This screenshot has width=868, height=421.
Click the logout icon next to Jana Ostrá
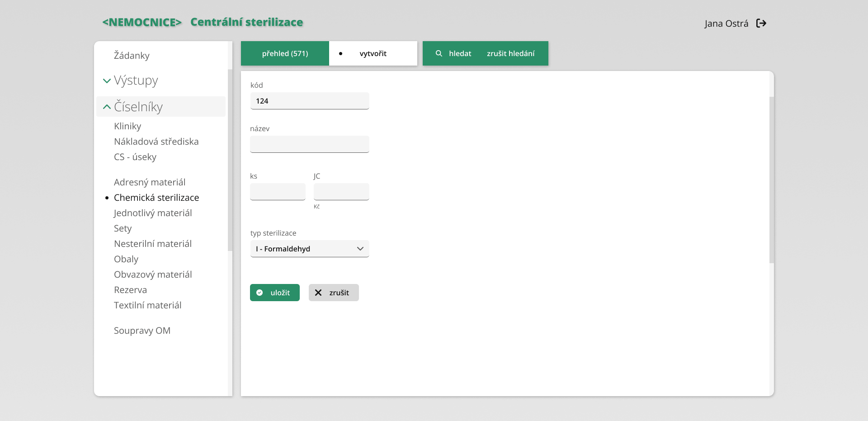761,23
